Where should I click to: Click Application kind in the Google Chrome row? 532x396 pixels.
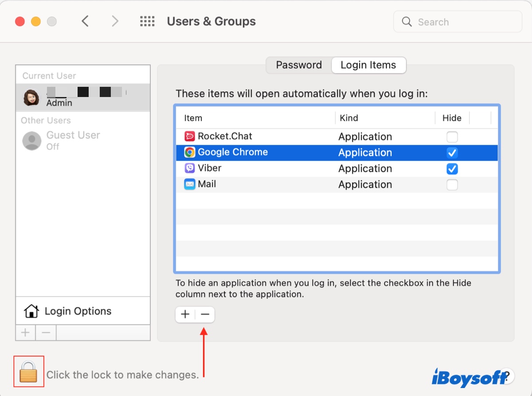(365, 152)
